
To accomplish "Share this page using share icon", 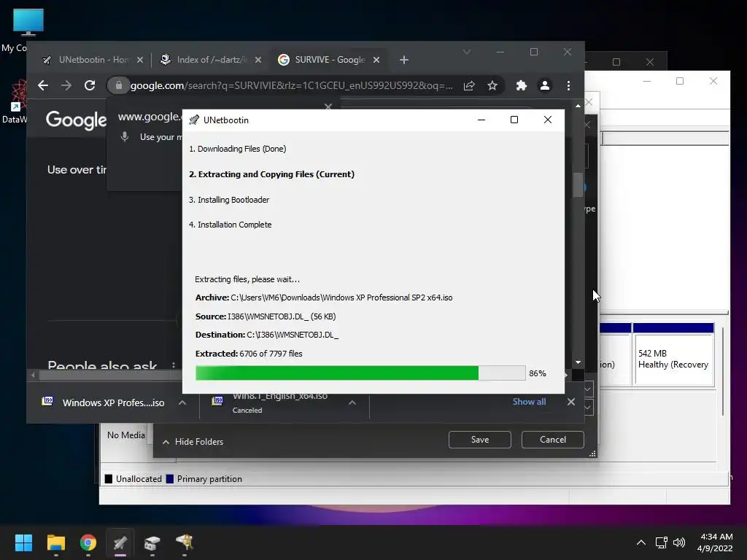I will (x=469, y=85).
